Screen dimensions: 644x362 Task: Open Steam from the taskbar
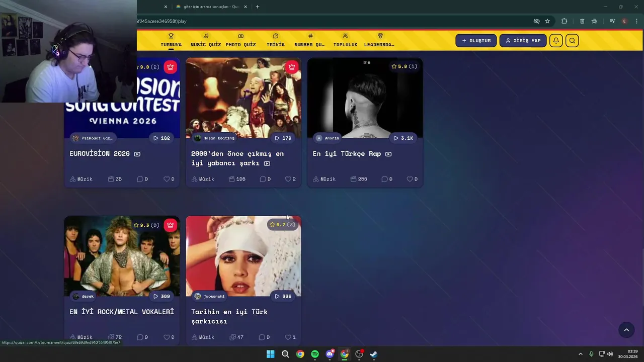(374, 354)
